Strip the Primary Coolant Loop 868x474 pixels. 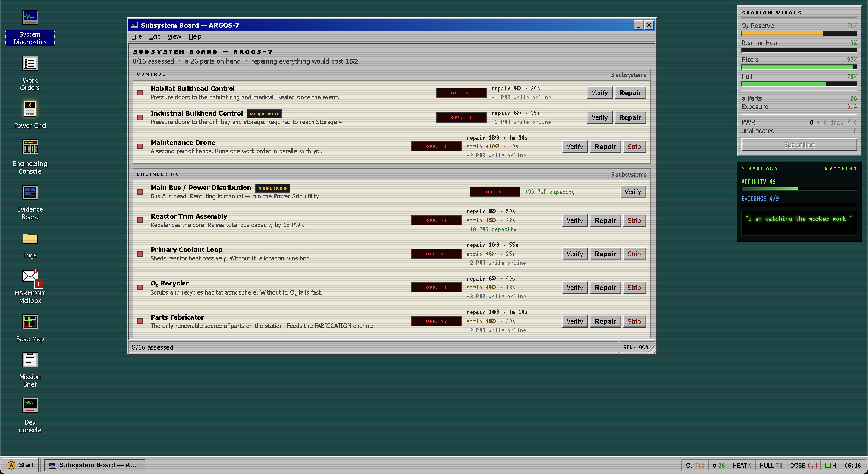(x=634, y=254)
